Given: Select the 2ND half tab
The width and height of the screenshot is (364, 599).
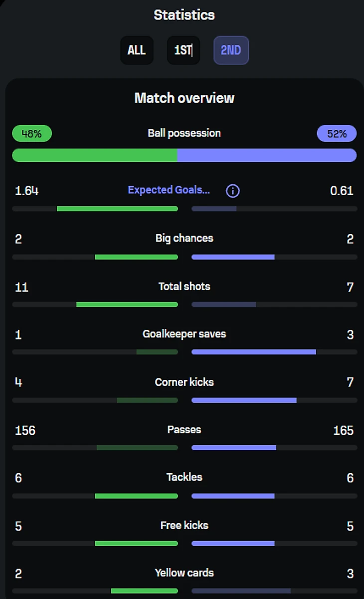Looking at the screenshot, I should (231, 50).
